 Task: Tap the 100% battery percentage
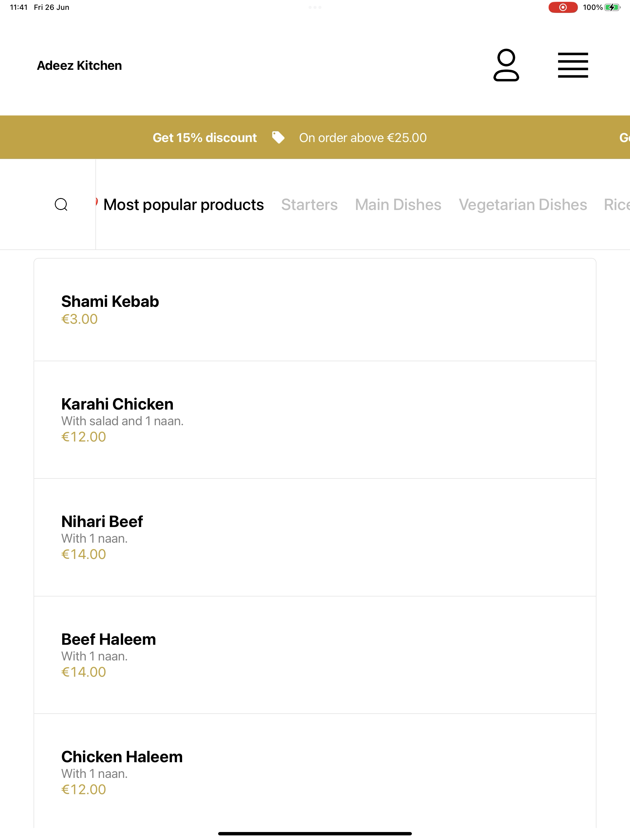[x=593, y=7]
